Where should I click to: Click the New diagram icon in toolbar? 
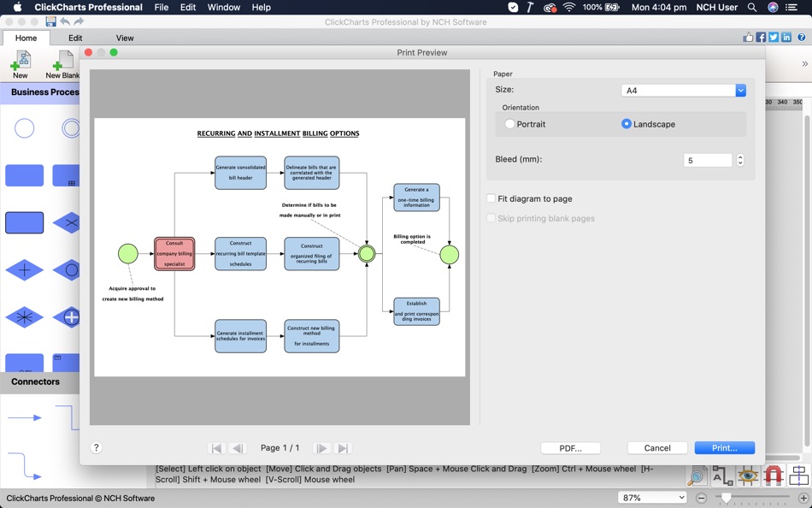click(x=21, y=64)
